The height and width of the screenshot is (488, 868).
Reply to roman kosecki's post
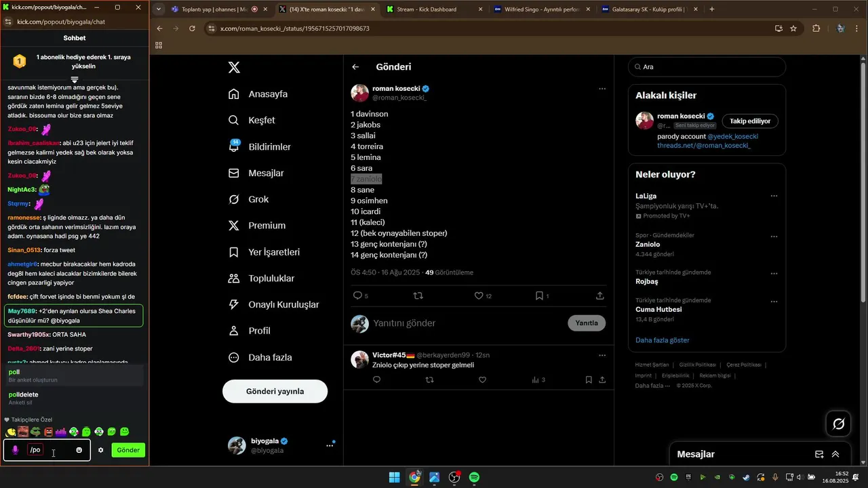tap(357, 296)
